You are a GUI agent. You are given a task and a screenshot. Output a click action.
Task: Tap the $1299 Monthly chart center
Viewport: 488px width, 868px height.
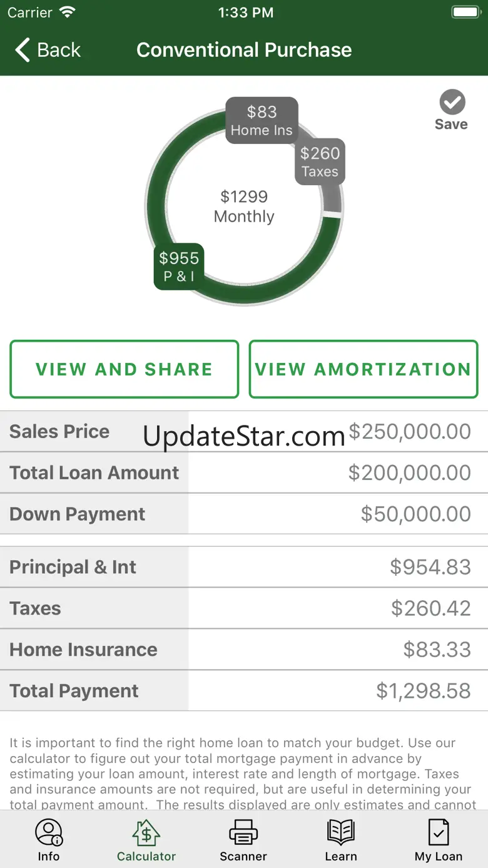pos(244,206)
